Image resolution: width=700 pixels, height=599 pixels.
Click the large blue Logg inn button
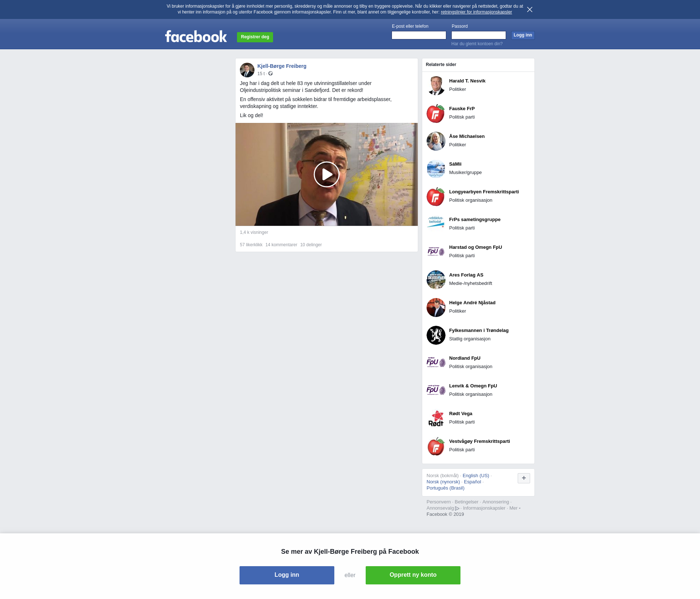click(287, 575)
